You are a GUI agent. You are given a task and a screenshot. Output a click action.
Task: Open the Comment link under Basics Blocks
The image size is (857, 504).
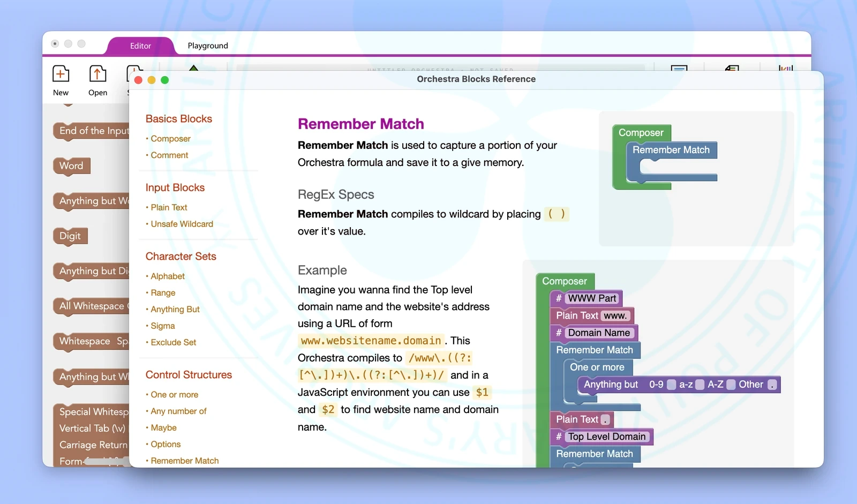pos(169,155)
